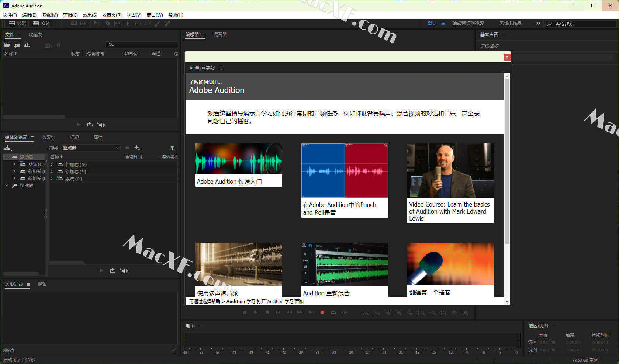Open the 多轨(M) menu
This screenshot has height=364, width=619.
[50, 15]
